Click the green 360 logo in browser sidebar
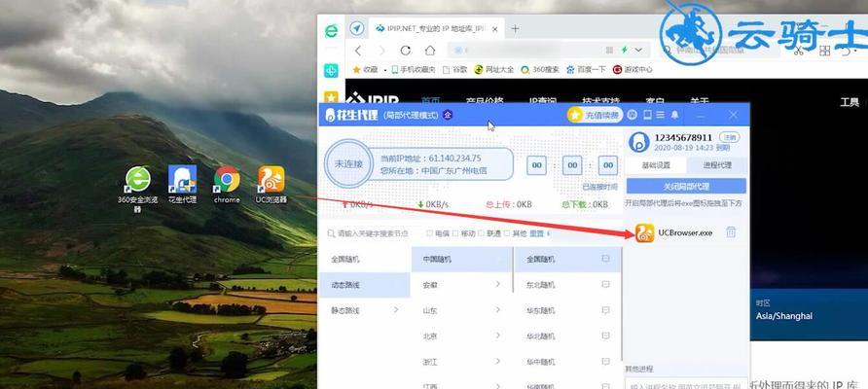868x389 pixels. click(331, 30)
